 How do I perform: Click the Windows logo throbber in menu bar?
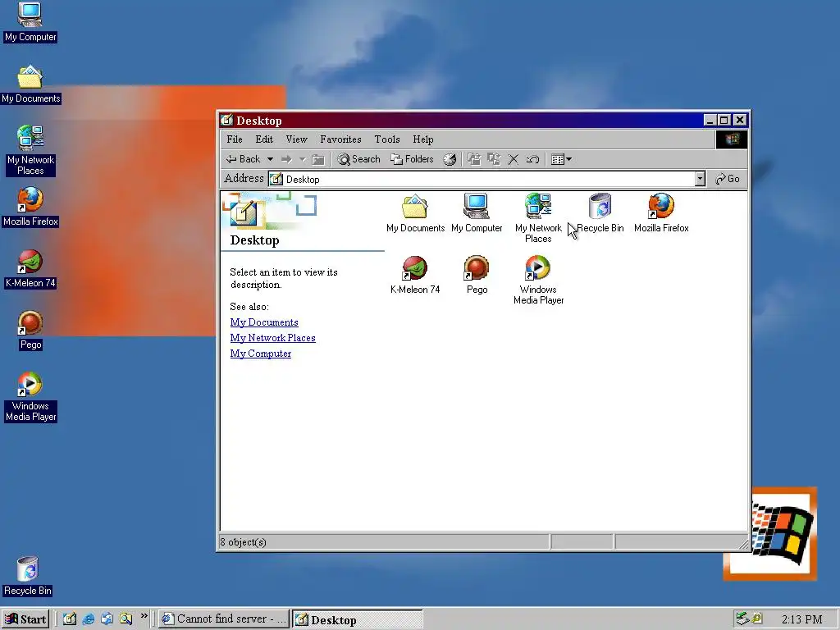pos(731,139)
